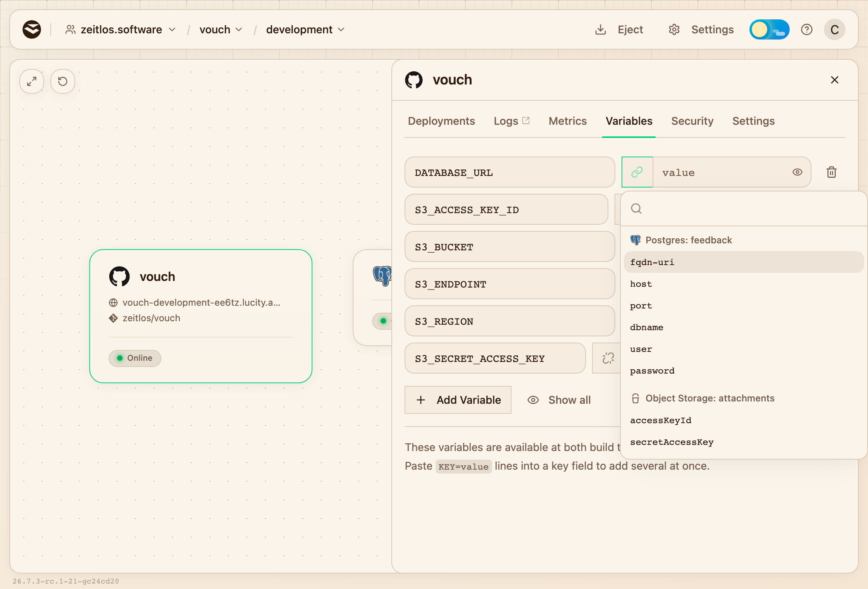Viewport: 868px width, 589px height.
Task: Open the user avatar C menu
Action: coord(835,29)
